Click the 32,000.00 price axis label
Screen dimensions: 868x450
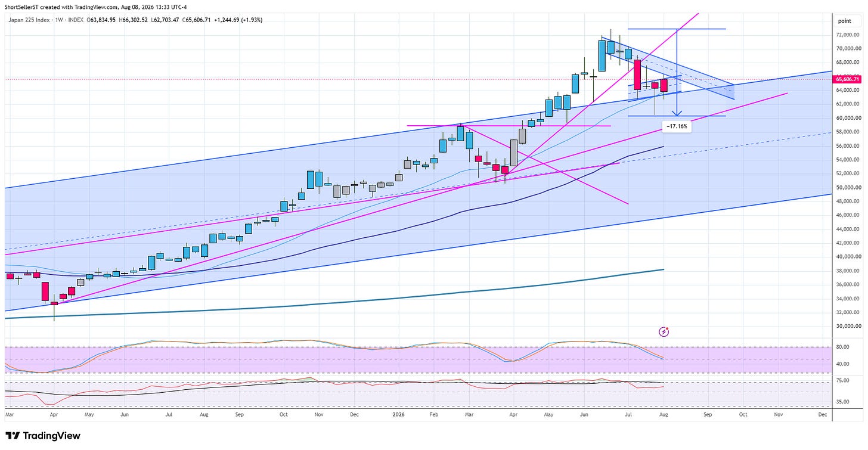tap(847, 312)
